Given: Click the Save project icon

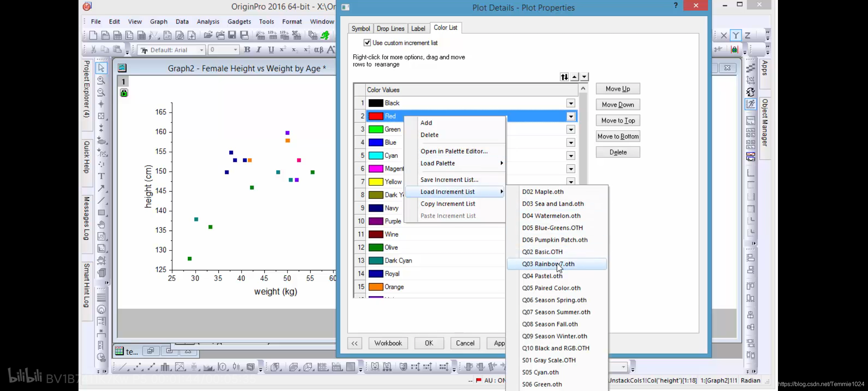Looking at the screenshot, I should tap(232, 35).
